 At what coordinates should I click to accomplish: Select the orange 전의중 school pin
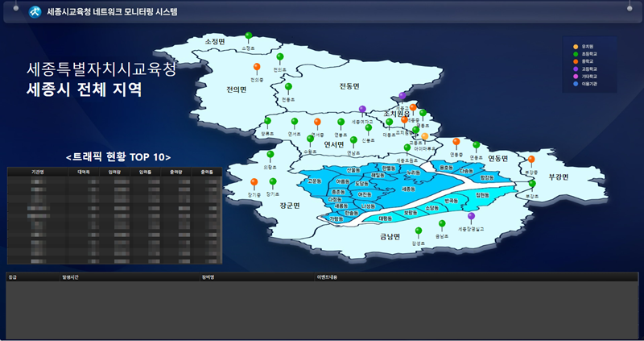(257, 67)
